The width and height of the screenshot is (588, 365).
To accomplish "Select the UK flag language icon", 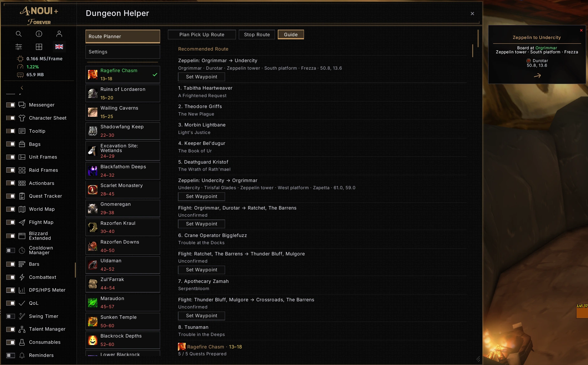I will [x=59, y=47].
